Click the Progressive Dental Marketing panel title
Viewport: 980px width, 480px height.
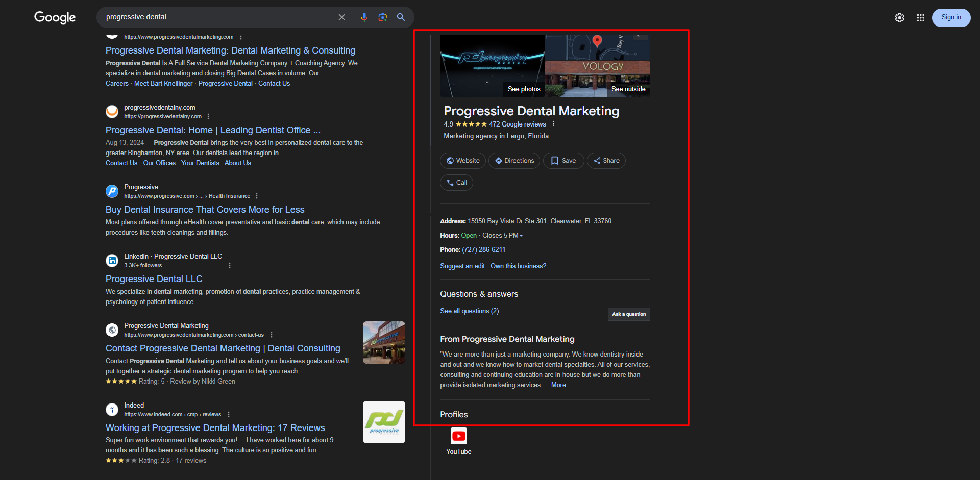click(531, 111)
